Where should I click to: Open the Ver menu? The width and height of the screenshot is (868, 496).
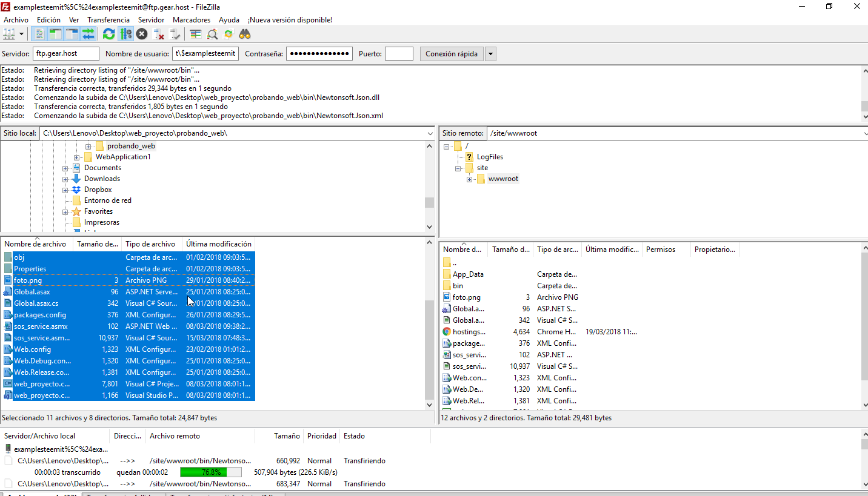[74, 20]
